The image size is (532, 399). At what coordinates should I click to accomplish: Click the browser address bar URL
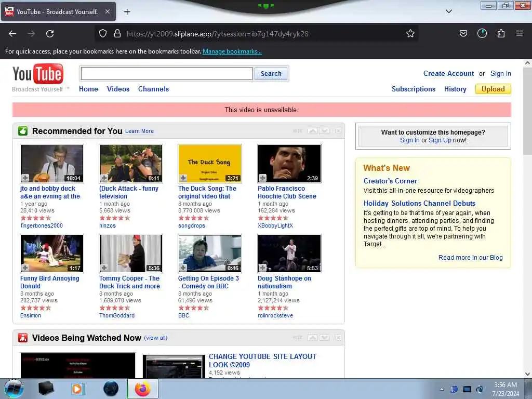click(217, 34)
